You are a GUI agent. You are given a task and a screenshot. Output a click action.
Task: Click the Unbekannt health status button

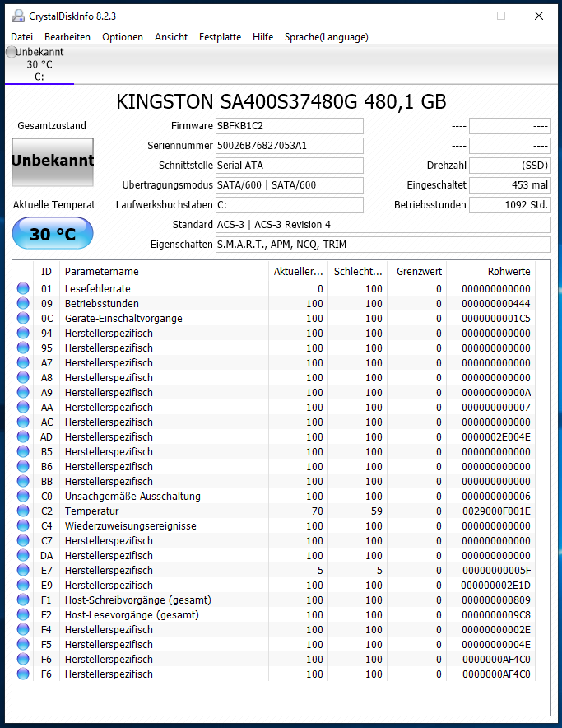[x=53, y=162]
